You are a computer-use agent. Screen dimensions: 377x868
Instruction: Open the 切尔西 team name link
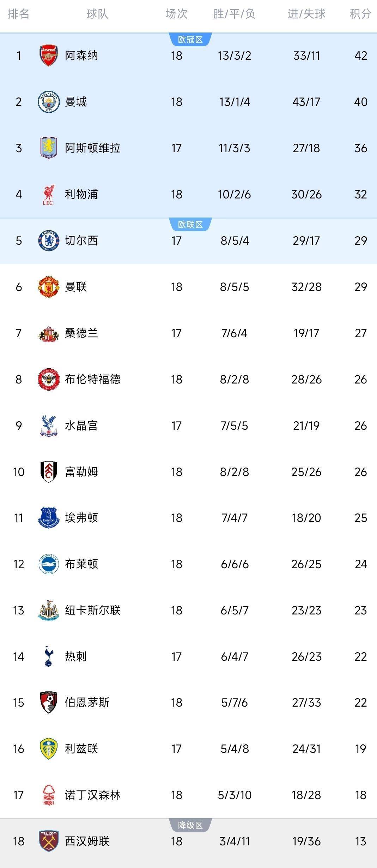pos(81,240)
